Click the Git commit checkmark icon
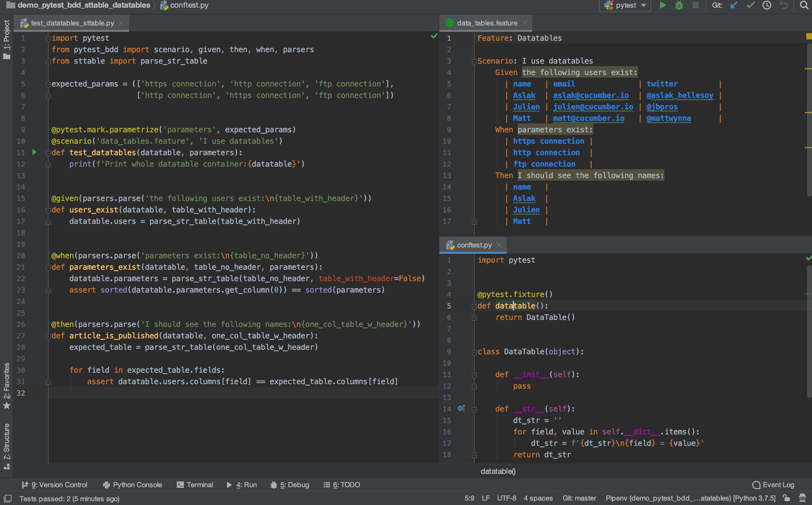812x505 pixels. click(750, 5)
